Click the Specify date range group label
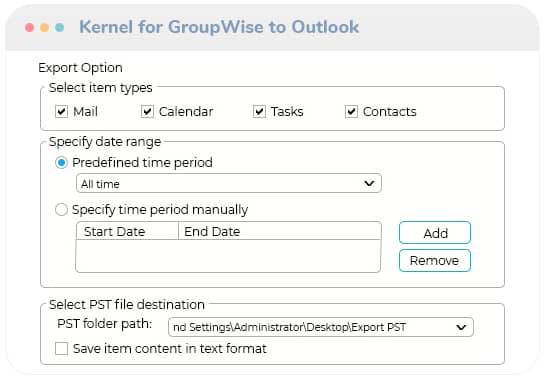 [105, 142]
